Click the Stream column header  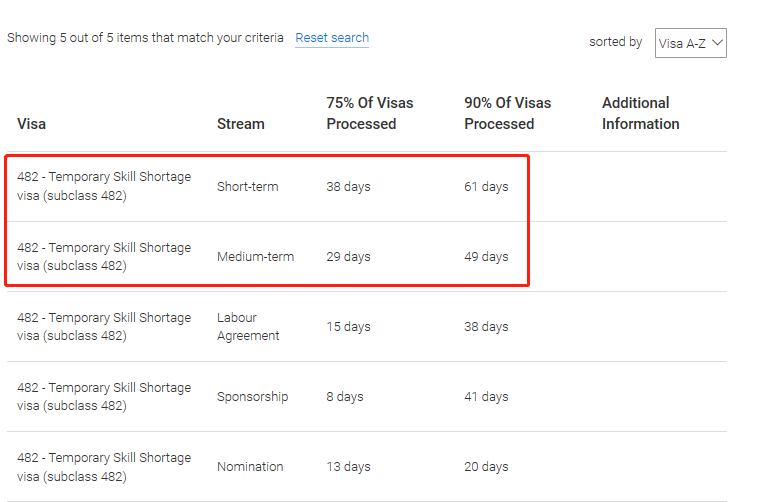point(241,124)
